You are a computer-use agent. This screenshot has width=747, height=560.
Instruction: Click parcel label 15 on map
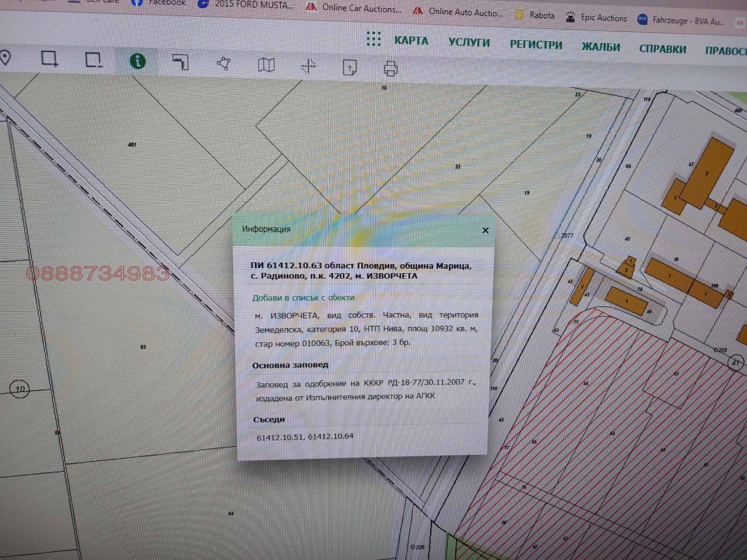pyautogui.click(x=384, y=88)
